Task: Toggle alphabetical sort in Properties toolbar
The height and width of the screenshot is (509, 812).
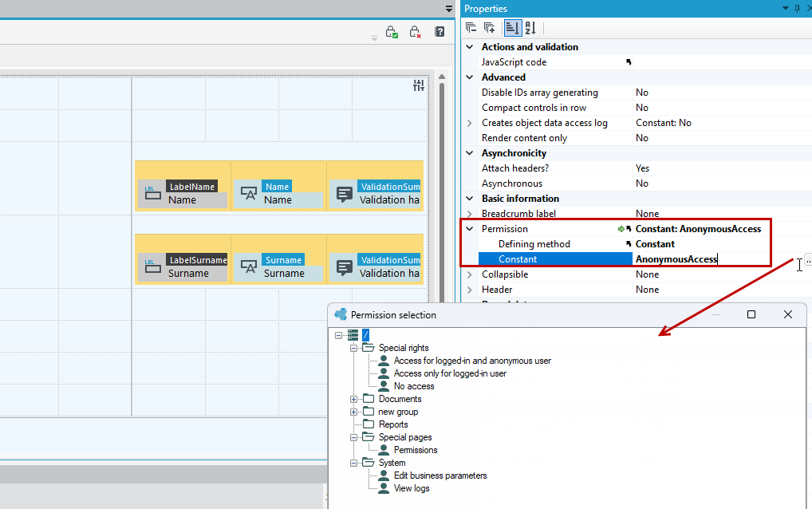Action: click(530, 28)
